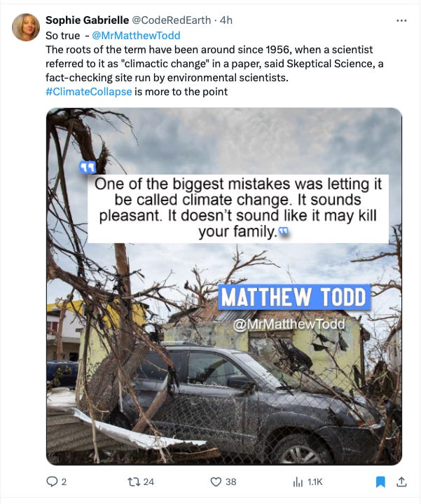Open the 4h timestamp link
The image size is (421, 504).
pos(226,20)
